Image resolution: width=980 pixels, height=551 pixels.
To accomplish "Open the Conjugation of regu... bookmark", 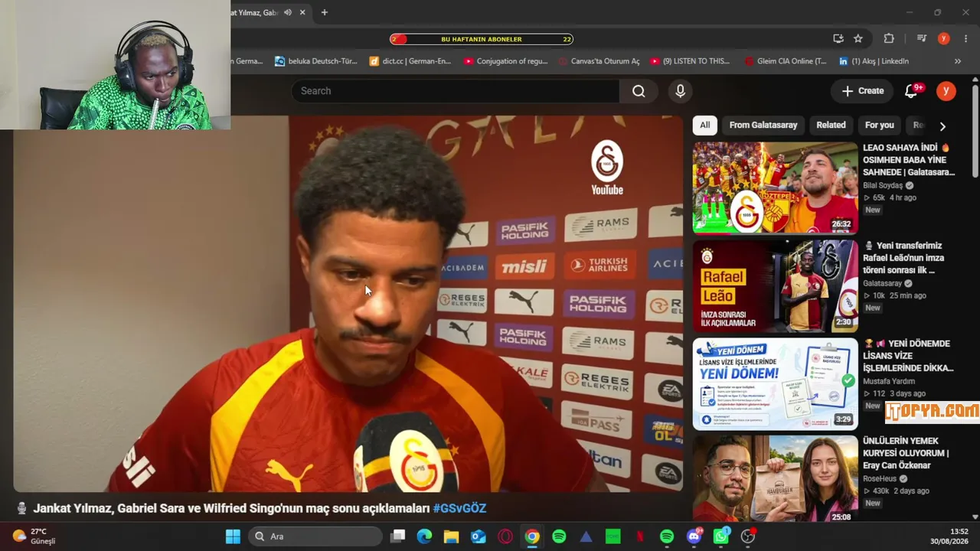I will [505, 61].
